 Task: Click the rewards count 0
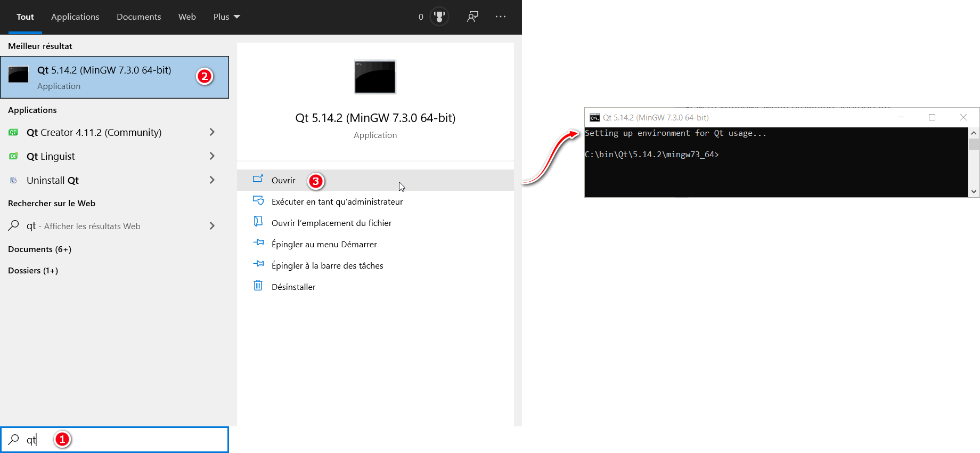[421, 17]
